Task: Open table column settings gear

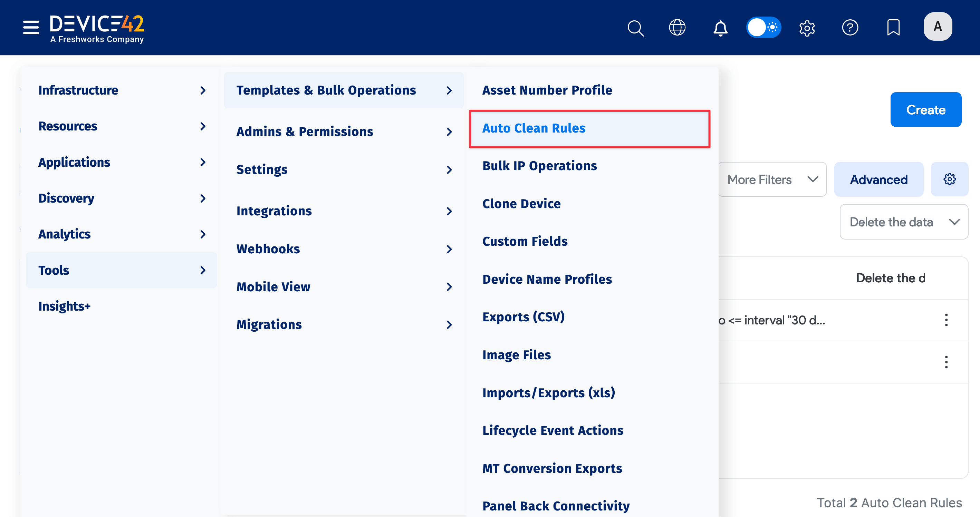Action: click(x=949, y=179)
